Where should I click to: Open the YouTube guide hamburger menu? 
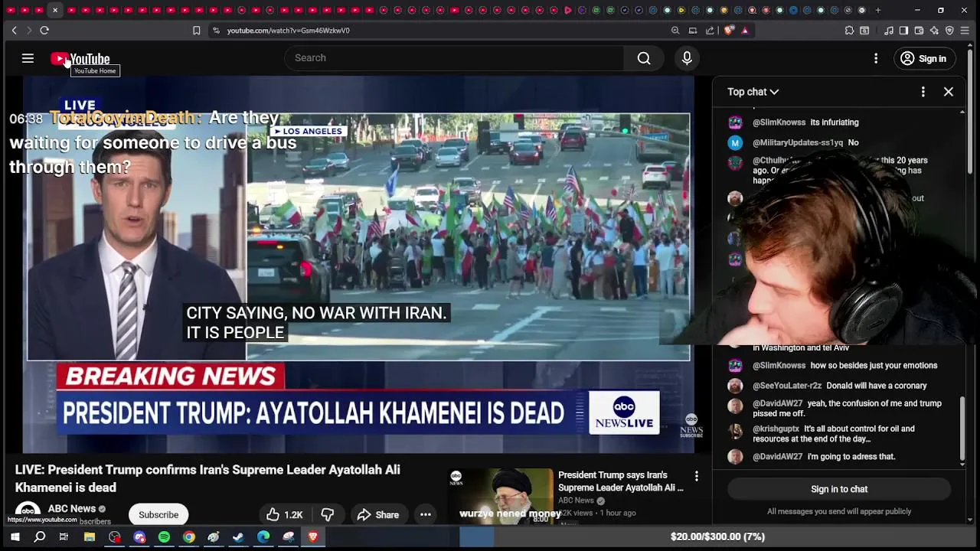click(x=28, y=58)
